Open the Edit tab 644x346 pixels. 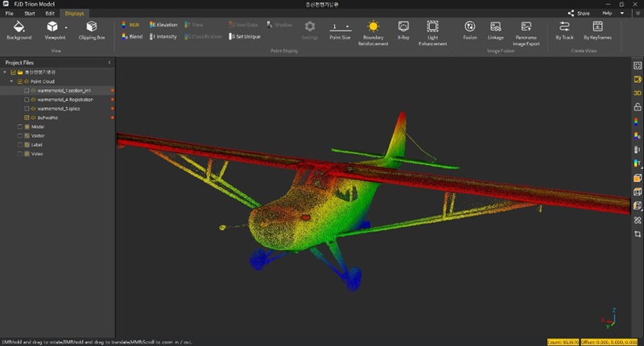(50, 13)
